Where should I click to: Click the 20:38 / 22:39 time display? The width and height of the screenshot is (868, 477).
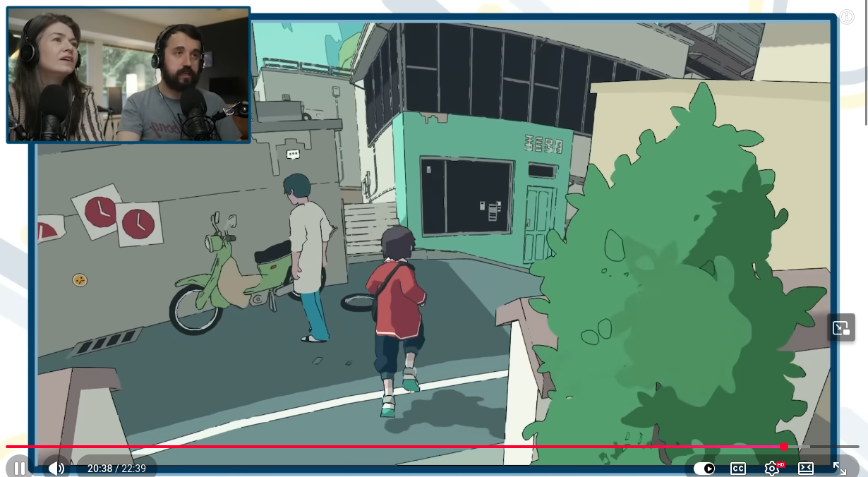click(x=116, y=469)
